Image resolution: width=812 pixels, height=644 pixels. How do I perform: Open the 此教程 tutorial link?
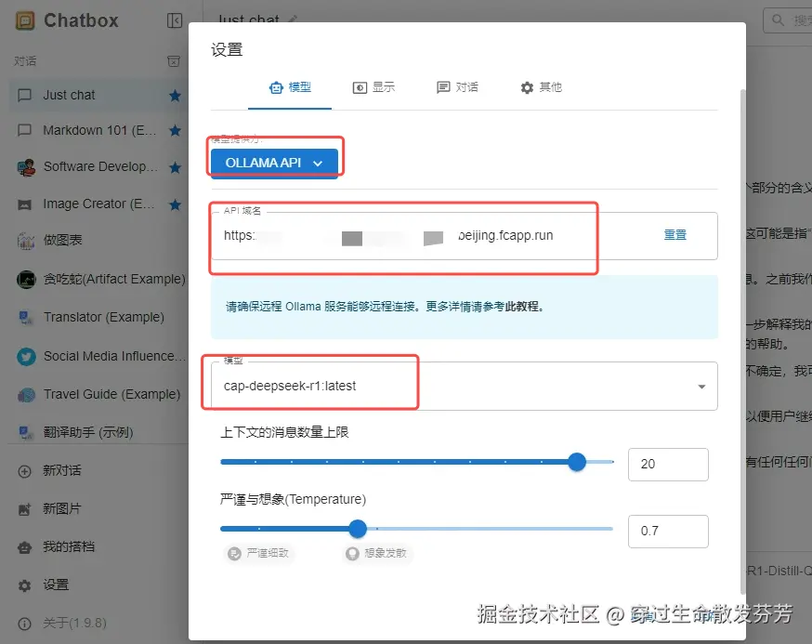[x=522, y=307]
